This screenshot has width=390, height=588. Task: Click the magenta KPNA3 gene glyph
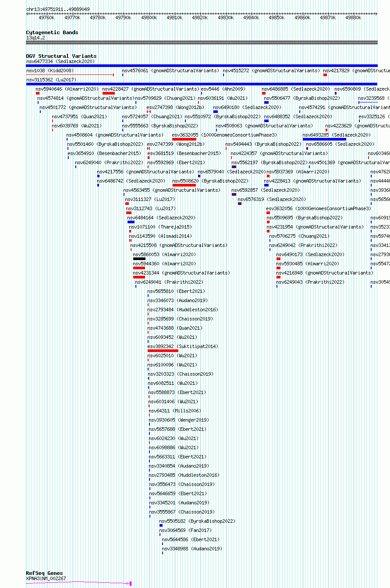point(79,583)
